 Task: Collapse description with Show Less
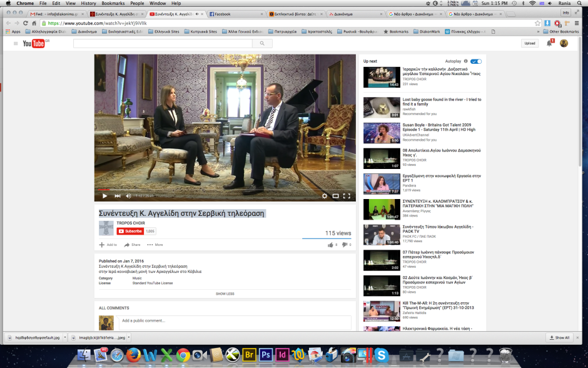click(225, 294)
